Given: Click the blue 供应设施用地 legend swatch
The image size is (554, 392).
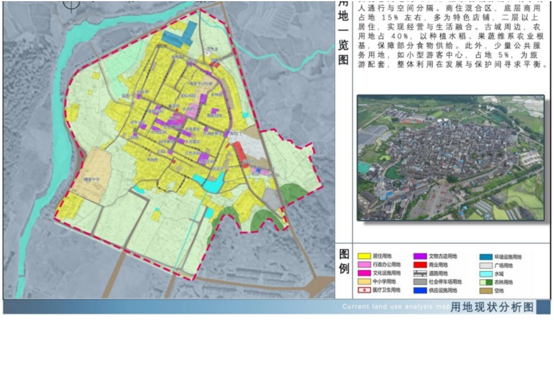Looking at the screenshot, I should (x=420, y=290).
